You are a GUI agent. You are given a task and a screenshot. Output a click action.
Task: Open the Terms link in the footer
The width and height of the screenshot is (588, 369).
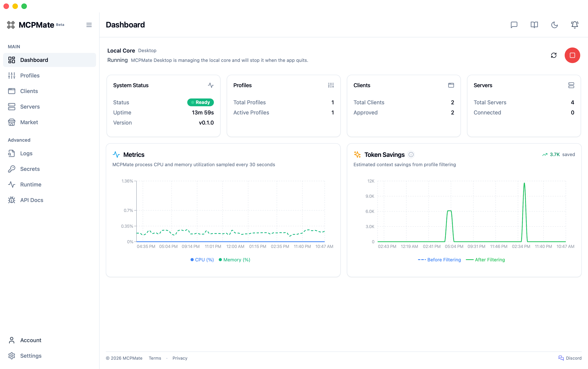click(x=155, y=358)
